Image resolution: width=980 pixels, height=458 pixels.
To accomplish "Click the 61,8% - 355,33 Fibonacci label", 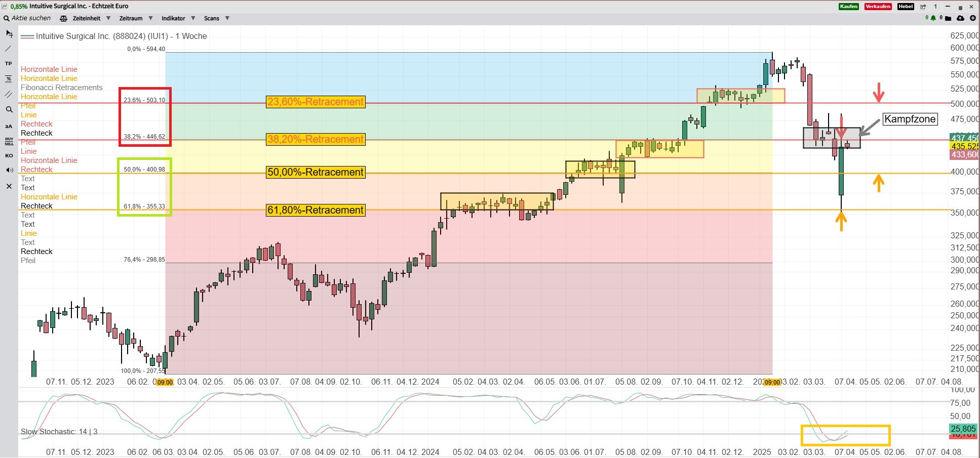I will tap(144, 206).
